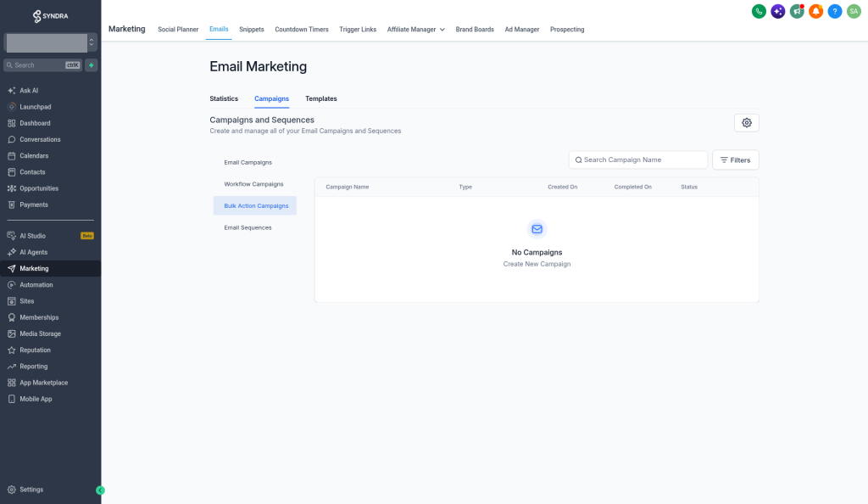Image resolution: width=868 pixels, height=504 pixels.
Task: Click the campaign settings gear icon
Action: tap(746, 123)
